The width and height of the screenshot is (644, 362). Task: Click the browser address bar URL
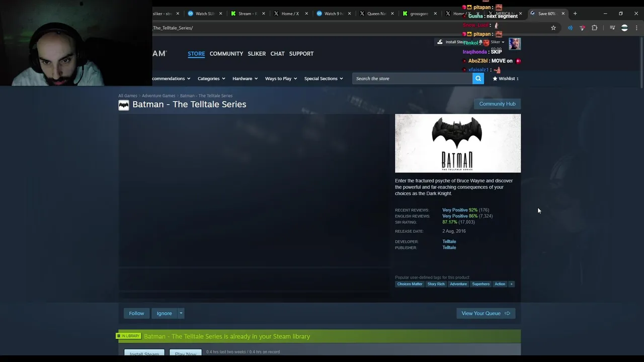(173, 28)
